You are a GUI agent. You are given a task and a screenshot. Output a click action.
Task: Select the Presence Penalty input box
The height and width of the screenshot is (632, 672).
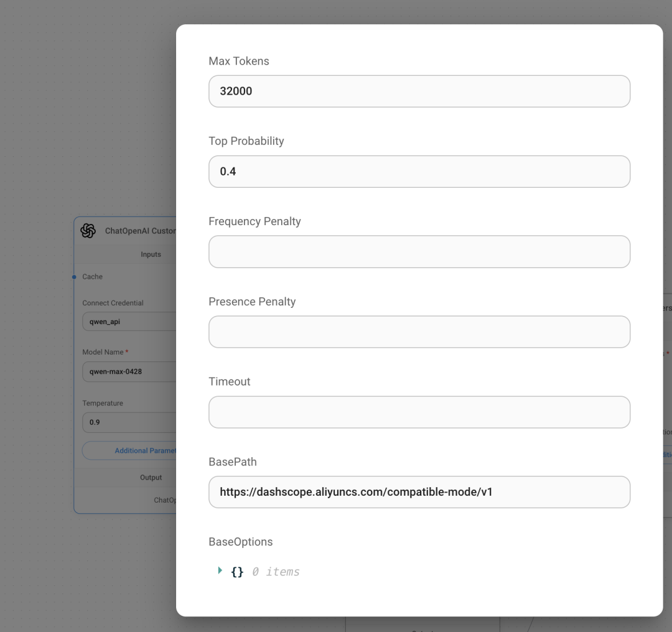419,332
